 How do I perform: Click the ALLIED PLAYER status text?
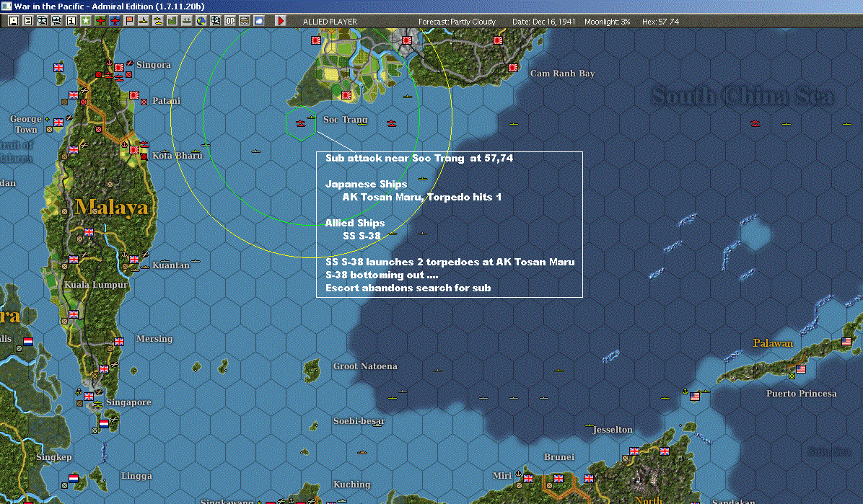point(330,22)
